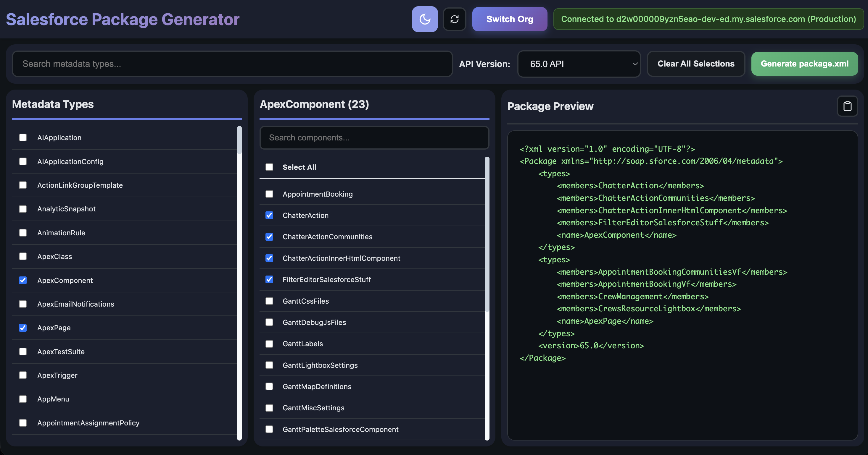Uncheck the ApexPage checkbox
The image size is (868, 455).
23,328
